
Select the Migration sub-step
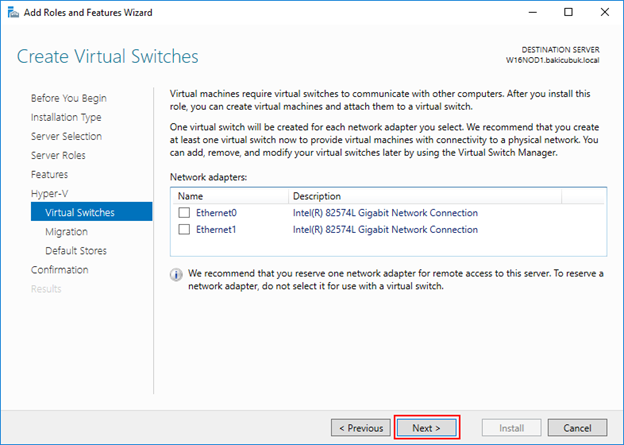point(66,232)
